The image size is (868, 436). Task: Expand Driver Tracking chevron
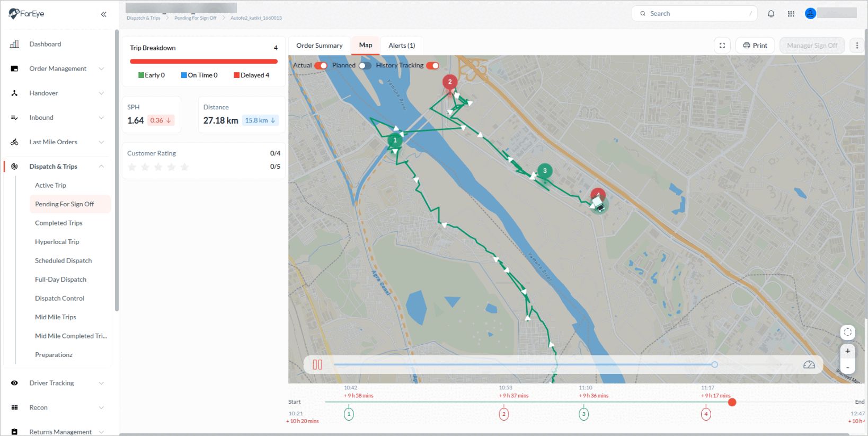[101, 383]
